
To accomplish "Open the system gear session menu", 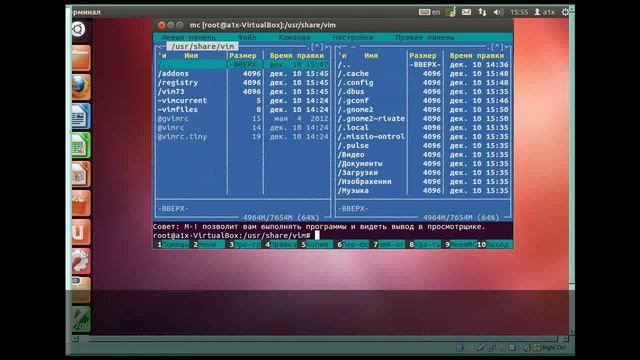I will click(565, 12).
